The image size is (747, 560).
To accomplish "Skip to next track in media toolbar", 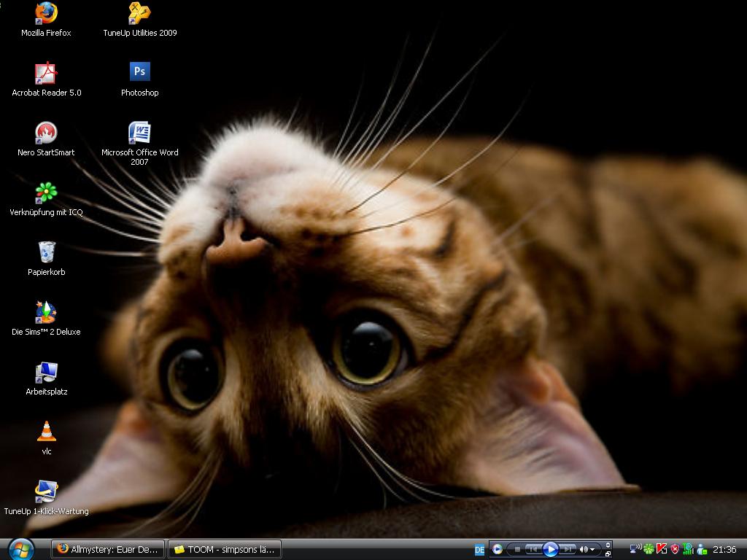I will (x=568, y=549).
